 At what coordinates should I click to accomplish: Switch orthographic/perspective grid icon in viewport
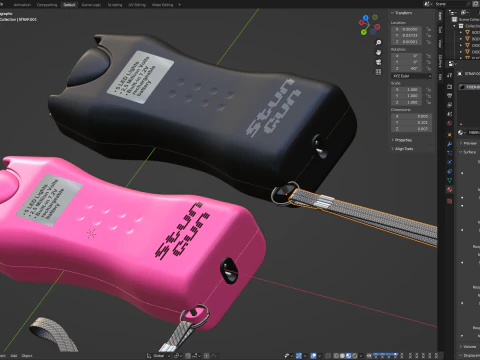click(x=378, y=72)
